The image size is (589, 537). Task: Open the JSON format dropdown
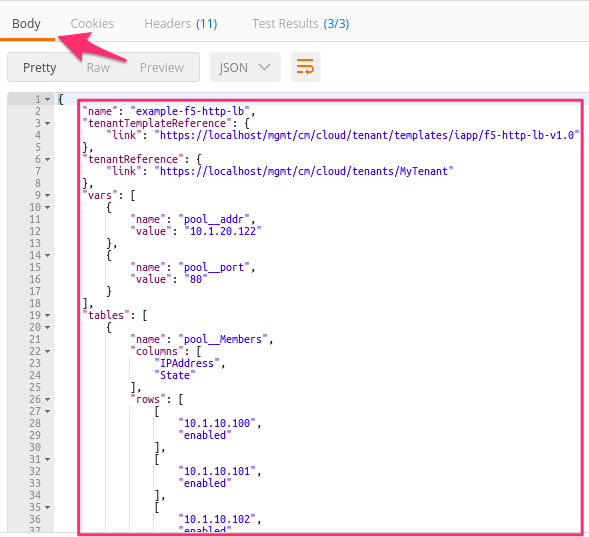point(245,67)
